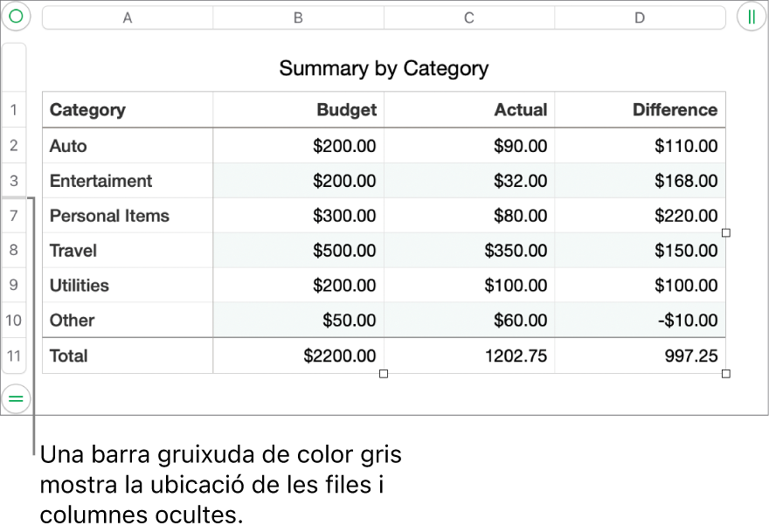Click the bottom-right table resize handle

coord(725,373)
